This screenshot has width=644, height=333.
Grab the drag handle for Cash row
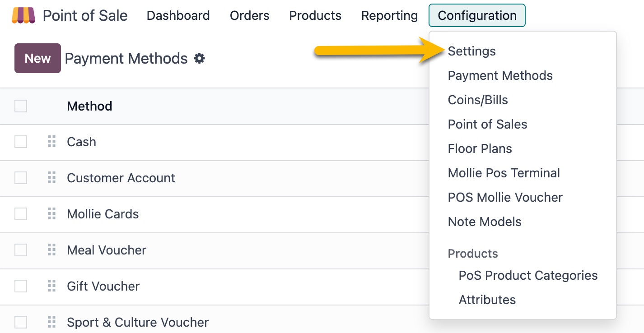pos(52,142)
